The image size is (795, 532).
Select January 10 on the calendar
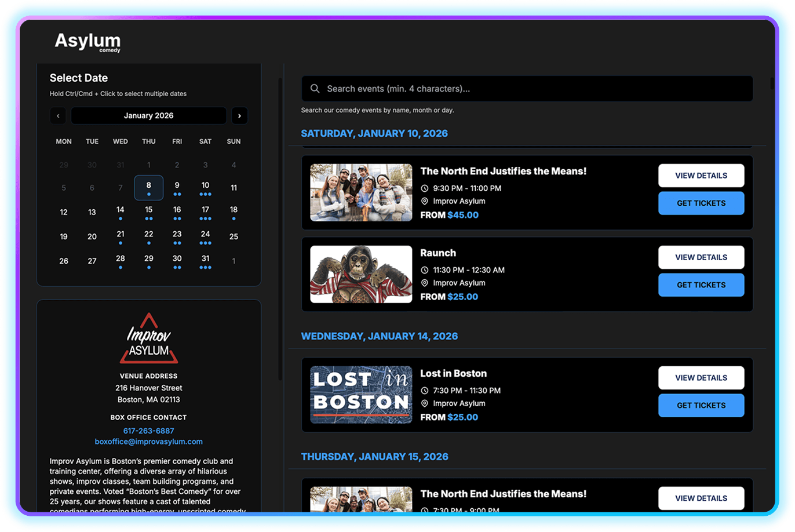click(206, 188)
